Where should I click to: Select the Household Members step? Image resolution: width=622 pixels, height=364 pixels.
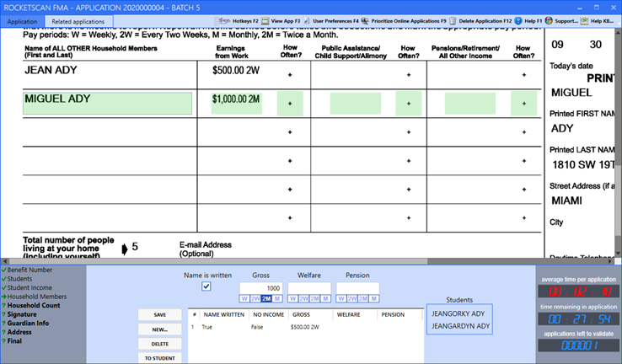(37, 297)
